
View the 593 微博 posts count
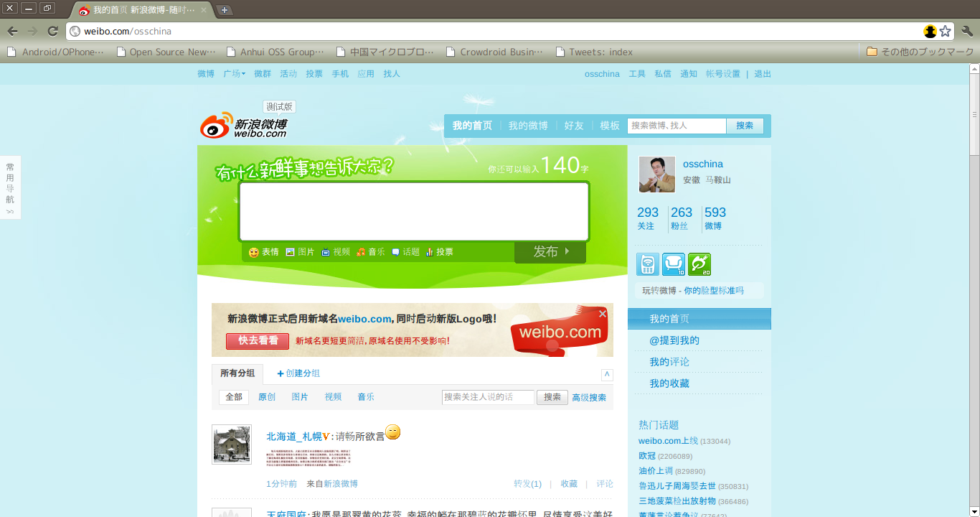pyautogui.click(x=715, y=218)
